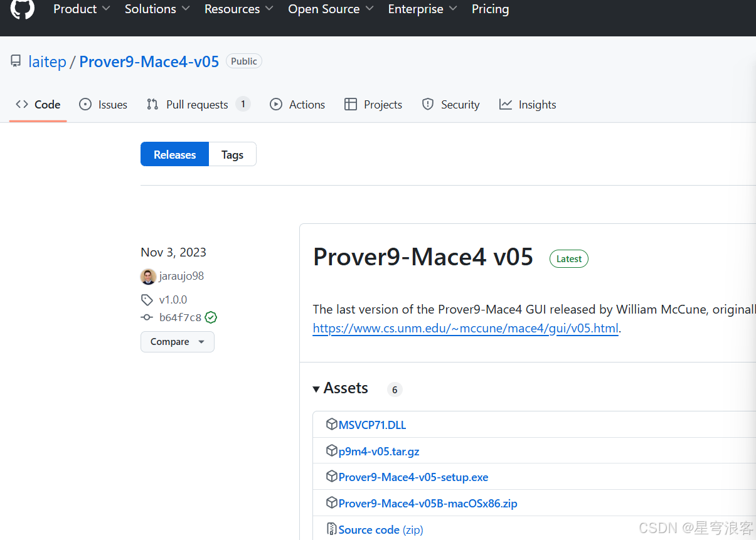Viewport: 756px width, 540px height.
Task: Download MSVCP71.DLL
Action: click(x=372, y=425)
